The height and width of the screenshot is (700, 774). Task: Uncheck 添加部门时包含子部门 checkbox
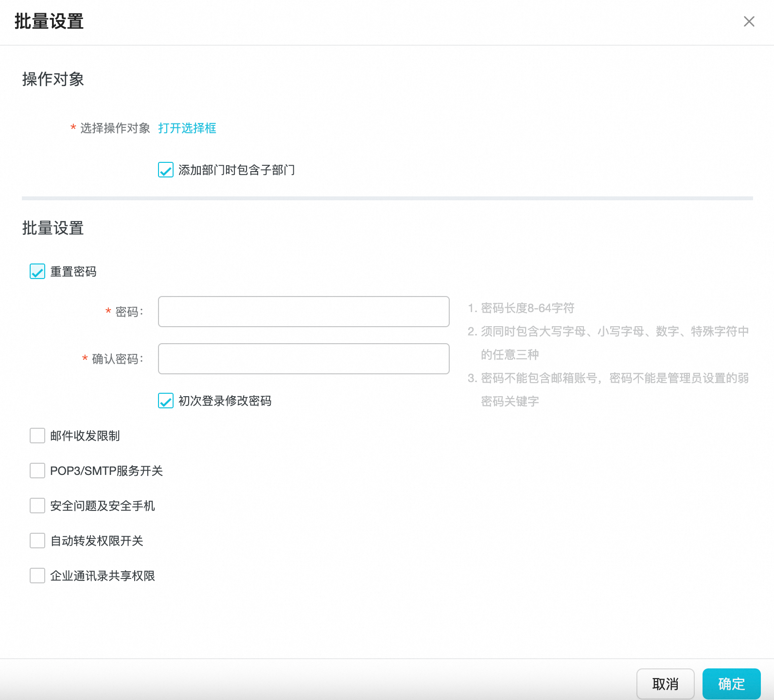point(166,170)
